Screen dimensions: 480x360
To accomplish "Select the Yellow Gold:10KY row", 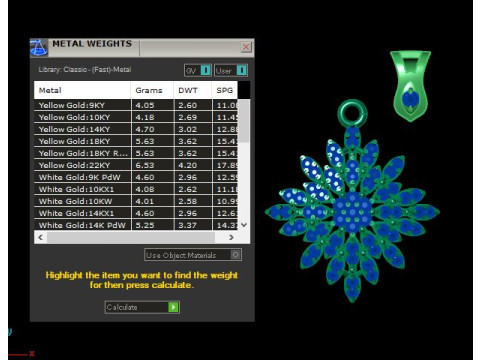I will [136, 117].
